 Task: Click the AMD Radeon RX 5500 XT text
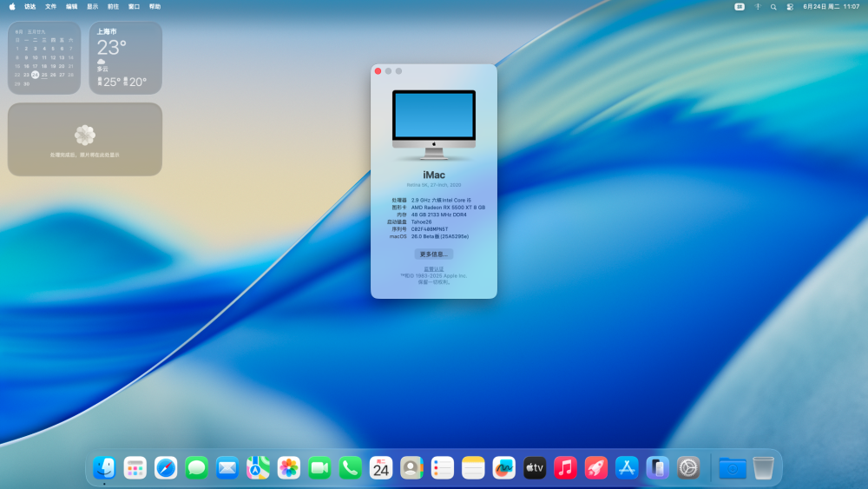coord(449,207)
